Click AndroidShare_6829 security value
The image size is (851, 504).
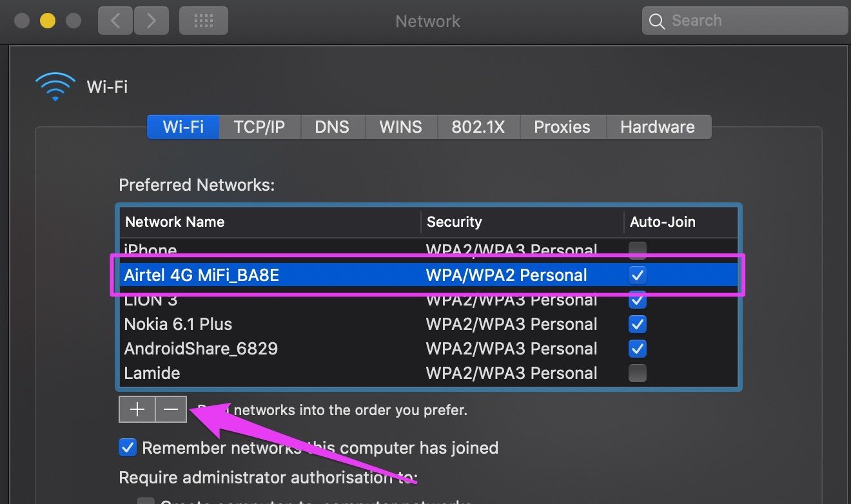[511, 349]
